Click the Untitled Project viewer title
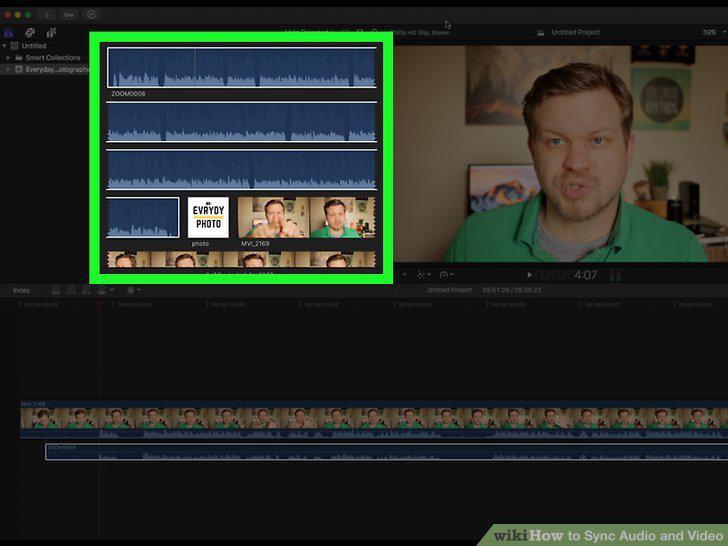This screenshot has width=728, height=546. (x=575, y=32)
